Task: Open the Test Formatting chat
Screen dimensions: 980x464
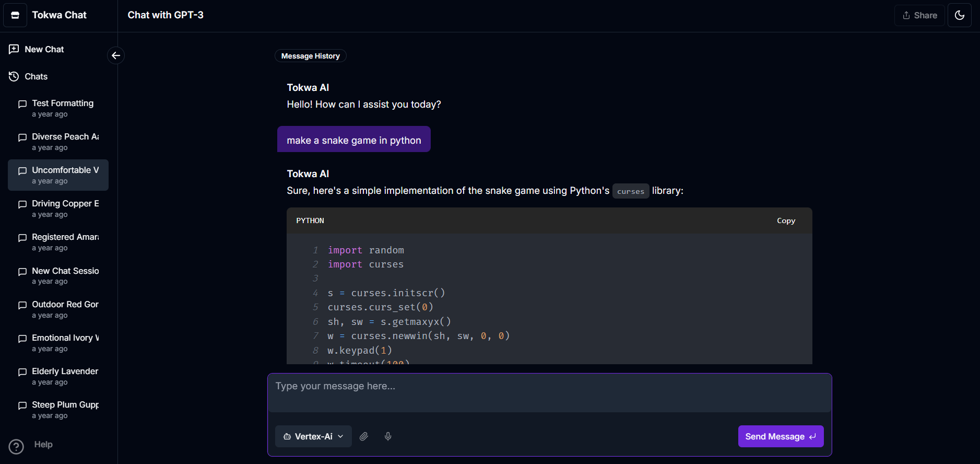Action: 62,108
